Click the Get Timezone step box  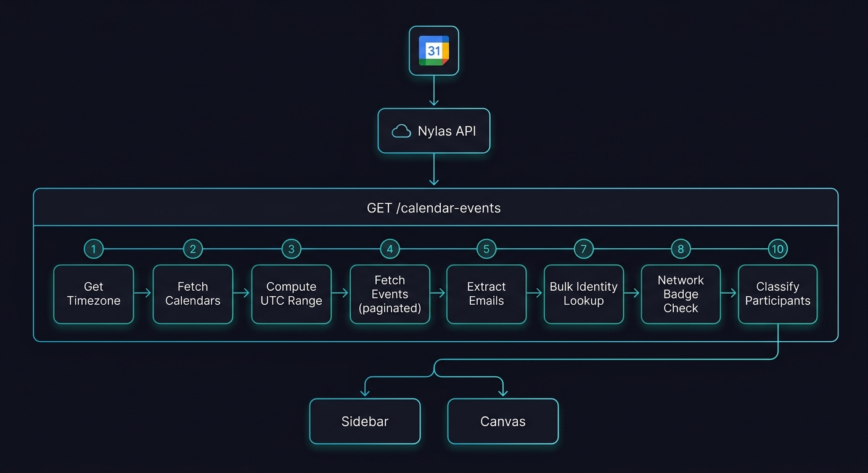pos(94,294)
